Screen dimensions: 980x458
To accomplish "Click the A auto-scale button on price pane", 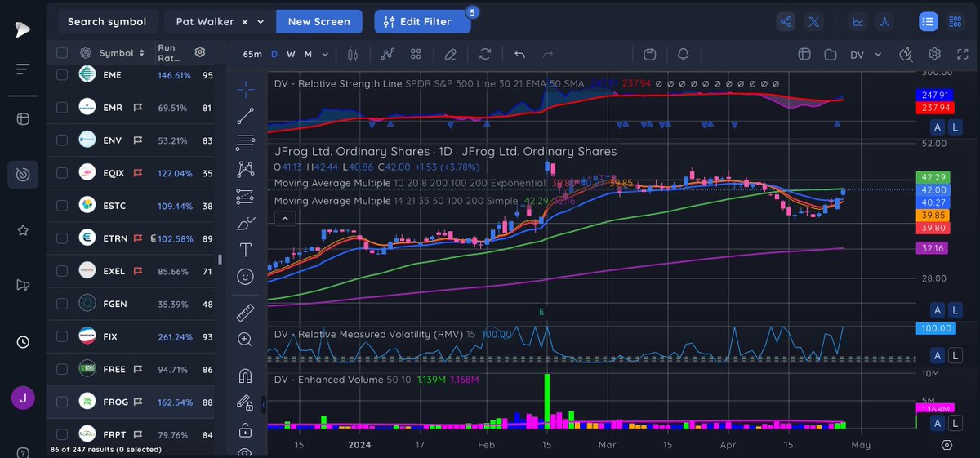I will click(x=937, y=309).
